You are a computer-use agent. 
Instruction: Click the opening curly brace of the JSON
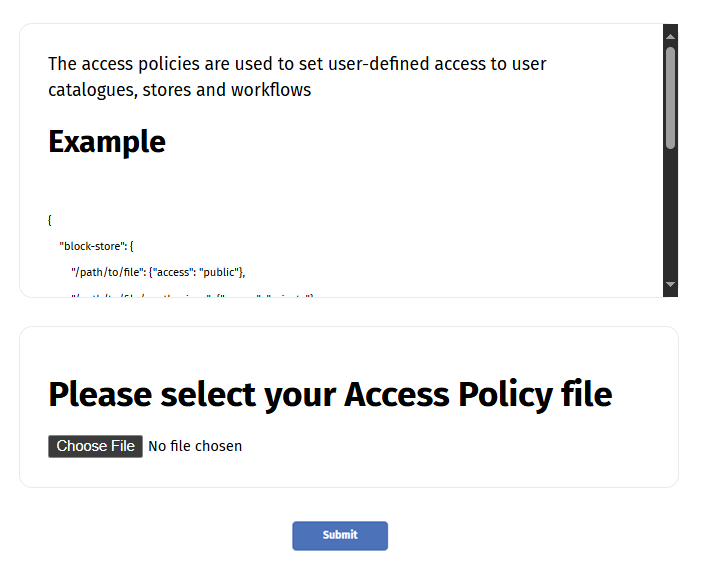point(50,219)
